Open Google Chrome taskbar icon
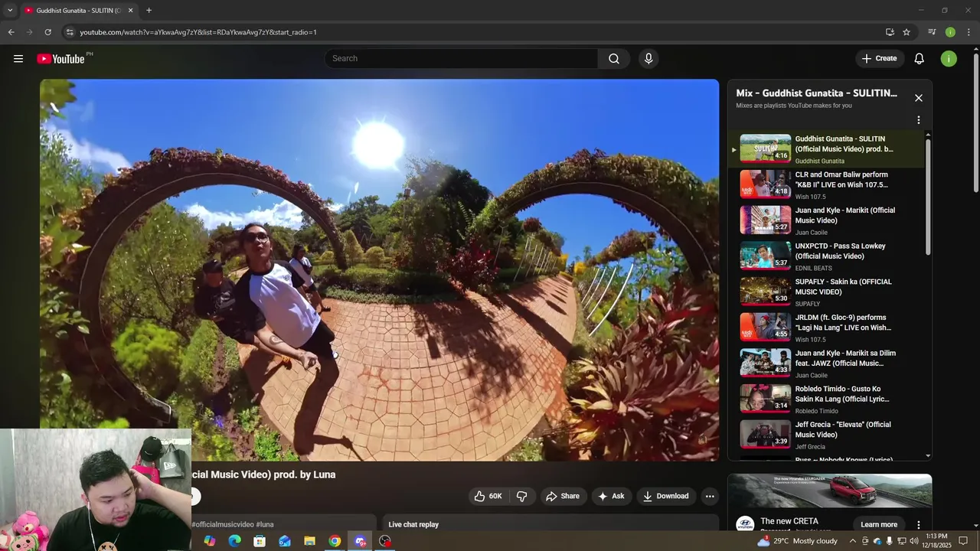 [x=335, y=541]
